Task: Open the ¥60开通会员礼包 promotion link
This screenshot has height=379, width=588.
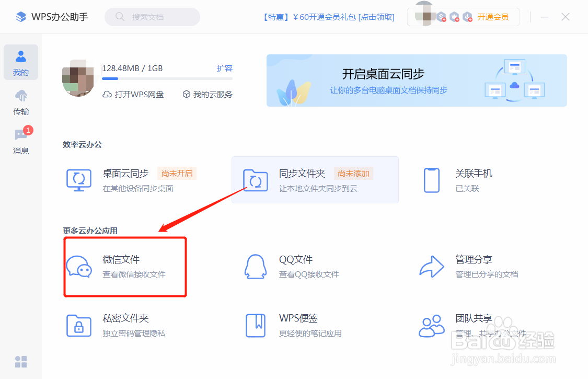Action: tap(329, 17)
